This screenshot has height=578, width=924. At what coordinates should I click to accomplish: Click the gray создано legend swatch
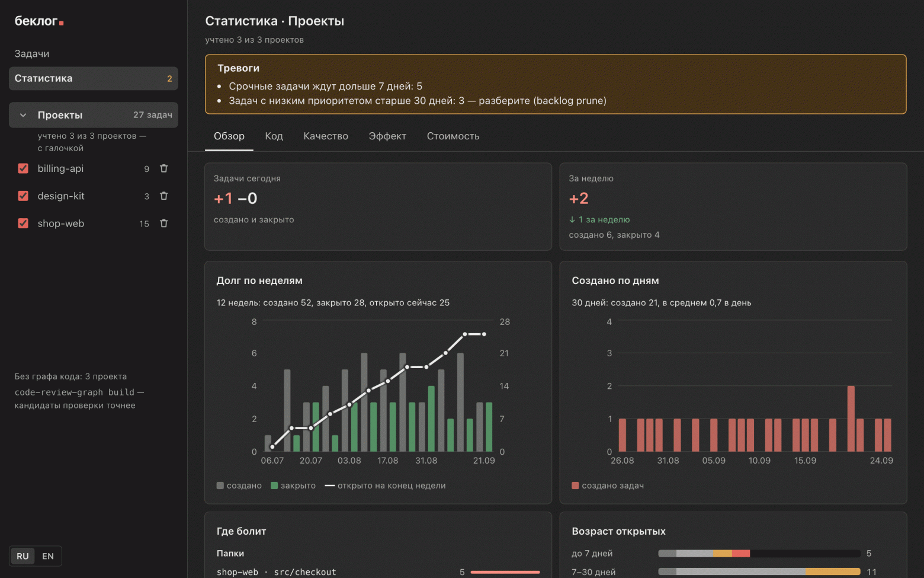[x=220, y=486]
